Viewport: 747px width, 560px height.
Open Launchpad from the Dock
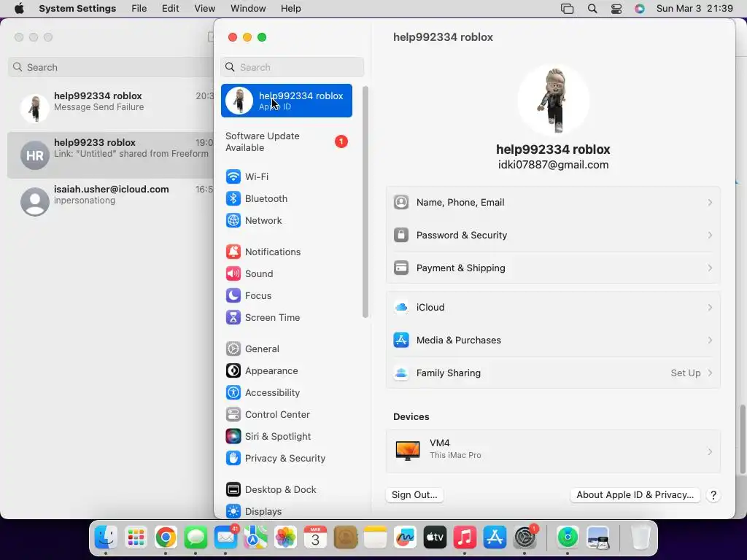[x=136, y=537]
